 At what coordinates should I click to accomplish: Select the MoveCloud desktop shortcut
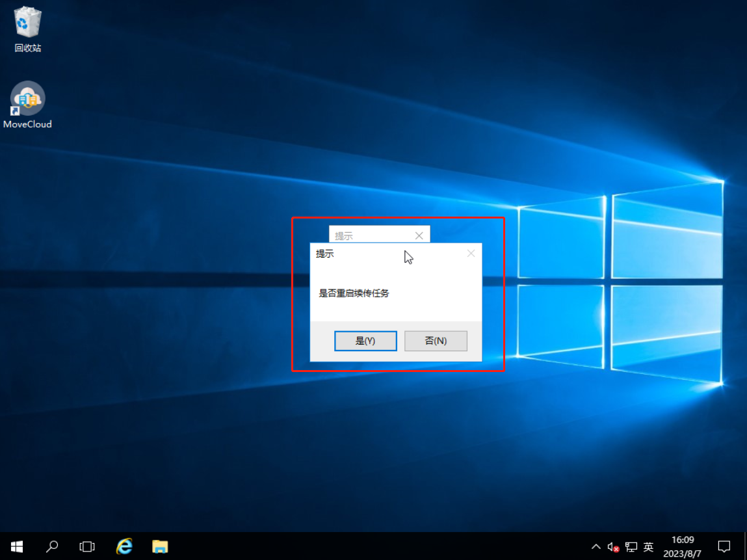tap(27, 105)
